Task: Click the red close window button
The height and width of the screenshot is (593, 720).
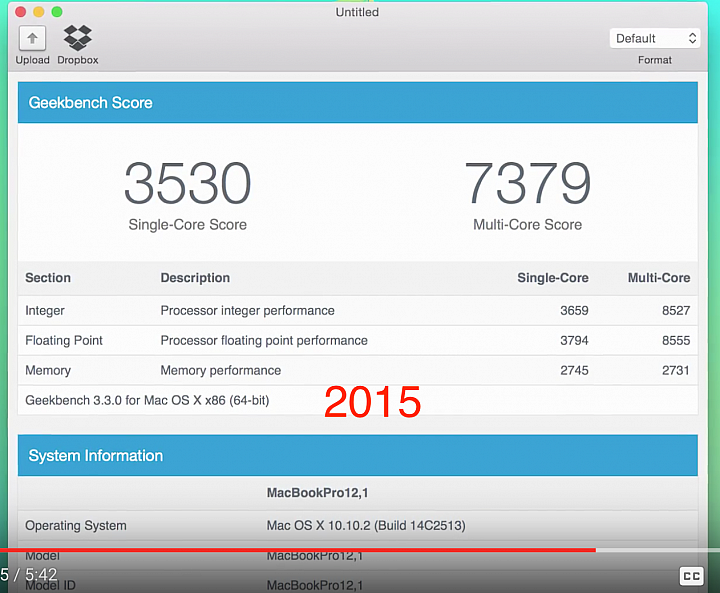Action: (x=20, y=12)
